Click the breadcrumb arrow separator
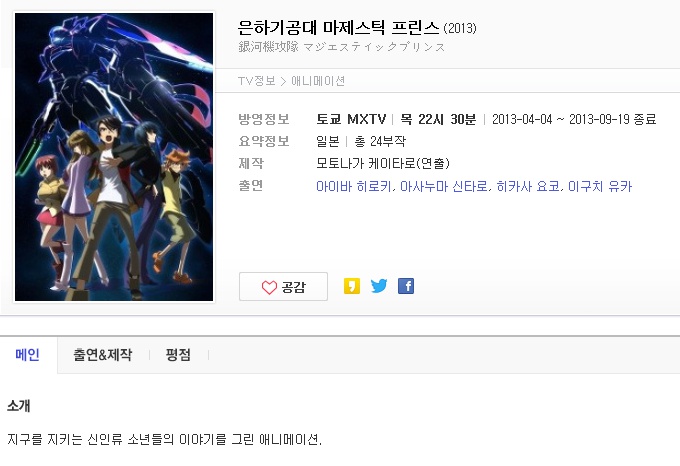This screenshot has height=466, width=680. tap(283, 81)
